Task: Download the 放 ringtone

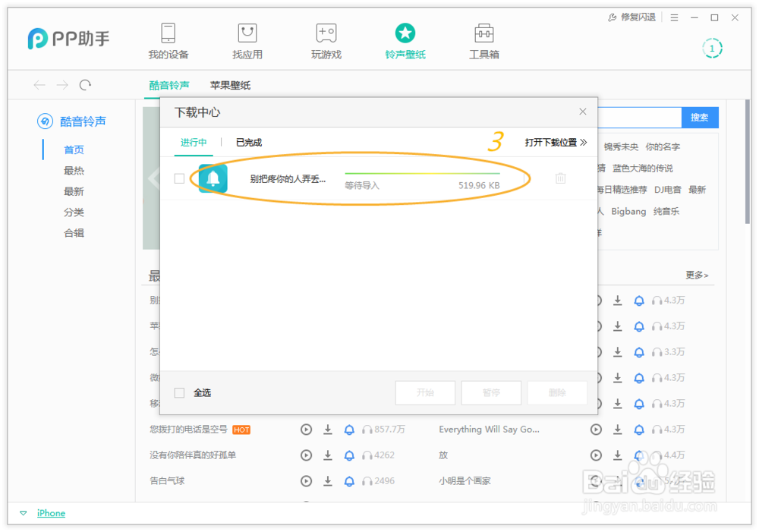Action: [618, 455]
